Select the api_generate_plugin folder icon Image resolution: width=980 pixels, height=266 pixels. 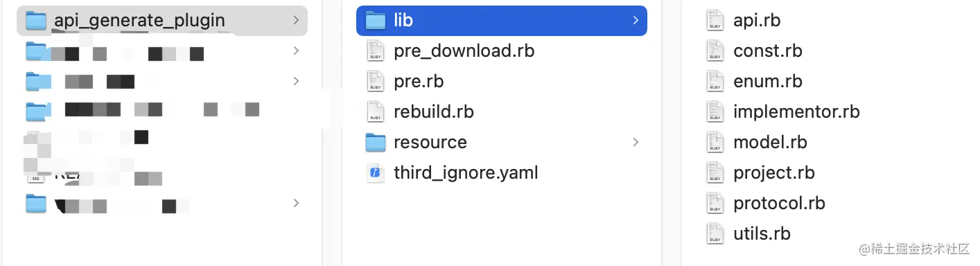point(35,21)
